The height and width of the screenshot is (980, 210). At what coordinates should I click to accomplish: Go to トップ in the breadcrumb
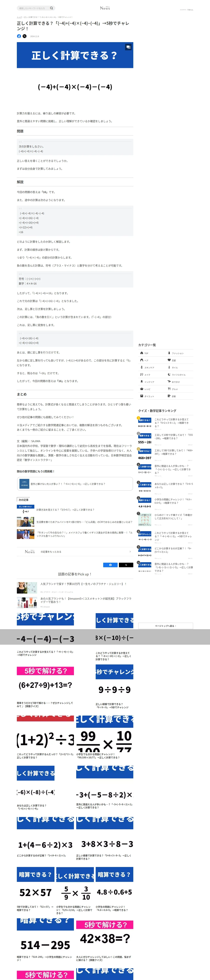pos(19,17)
